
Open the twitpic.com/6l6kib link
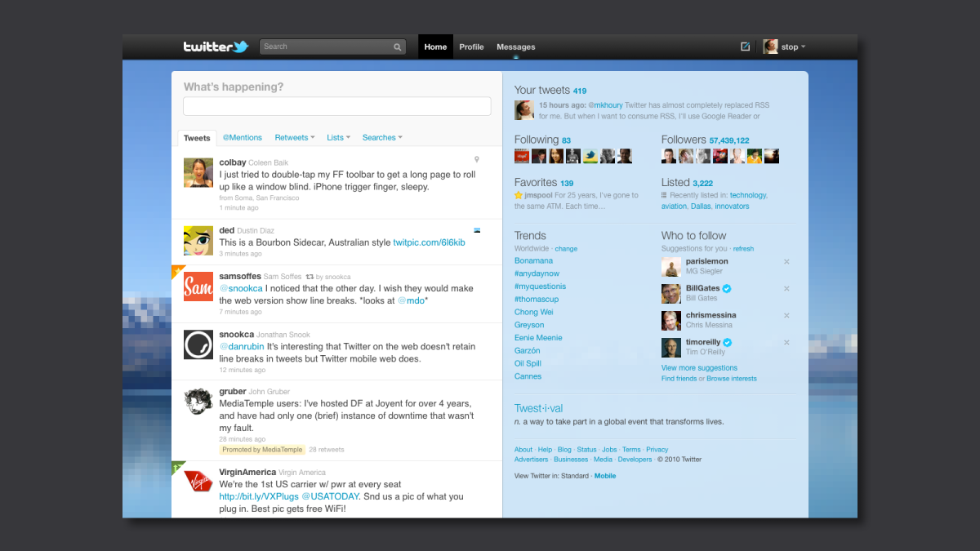[429, 242]
